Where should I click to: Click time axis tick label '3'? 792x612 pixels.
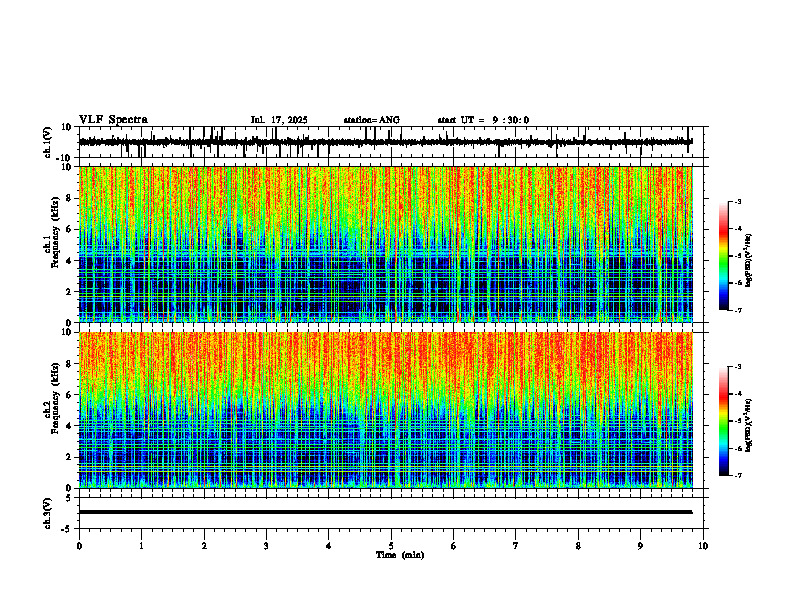(x=266, y=546)
